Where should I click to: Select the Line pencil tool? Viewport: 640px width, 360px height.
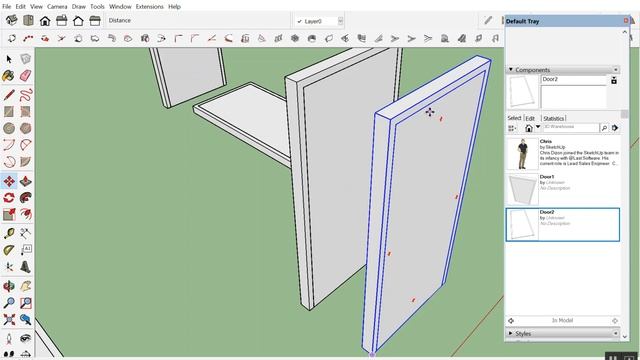point(9,95)
